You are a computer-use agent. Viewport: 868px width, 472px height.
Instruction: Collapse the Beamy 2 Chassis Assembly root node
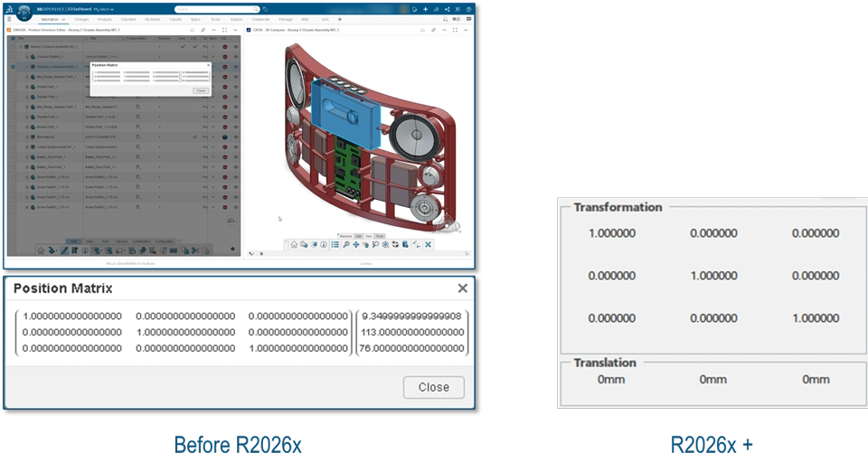coord(21,46)
